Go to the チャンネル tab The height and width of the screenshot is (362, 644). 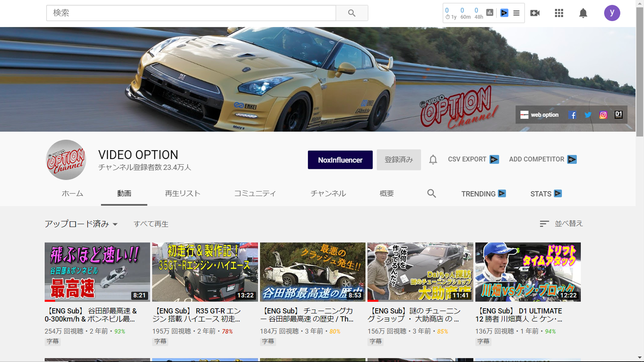click(328, 193)
